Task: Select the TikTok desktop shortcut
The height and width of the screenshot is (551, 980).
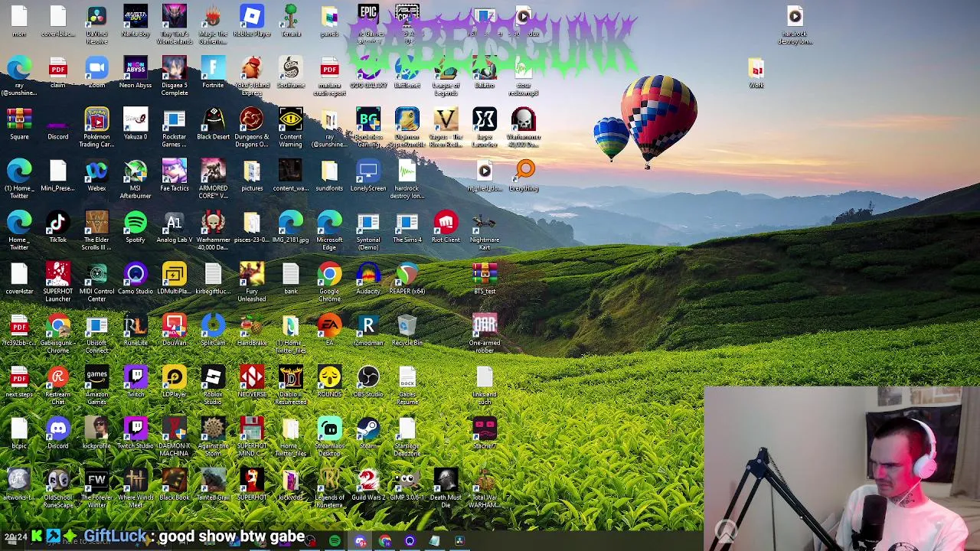Action: coord(58,227)
